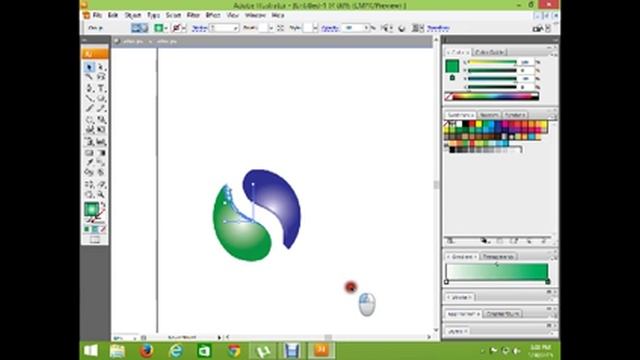Select the Mesh tool
Viewport: 640px width, 360px height.
click(89, 153)
